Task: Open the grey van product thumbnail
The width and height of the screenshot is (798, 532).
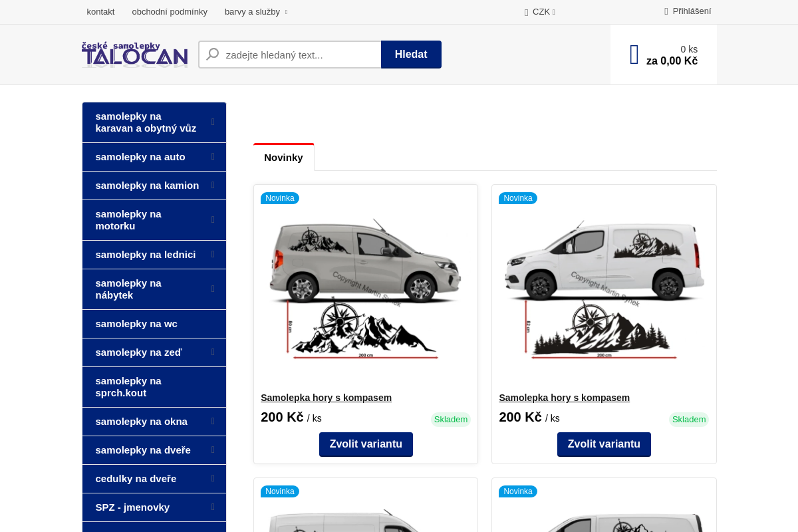Action: point(365,289)
